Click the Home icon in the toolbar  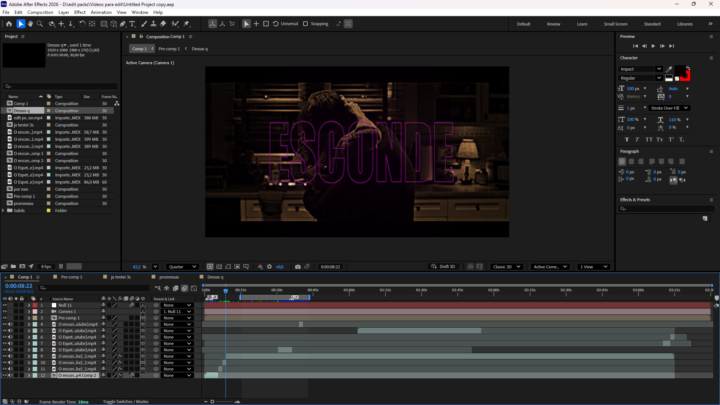pos(9,24)
